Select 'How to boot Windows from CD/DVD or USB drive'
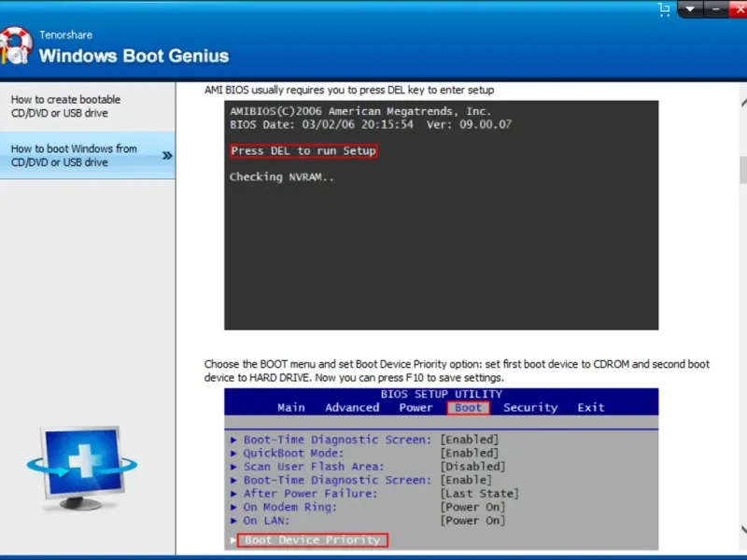Viewport: 747px width, 560px height. pyautogui.click(x=88, y=155)
